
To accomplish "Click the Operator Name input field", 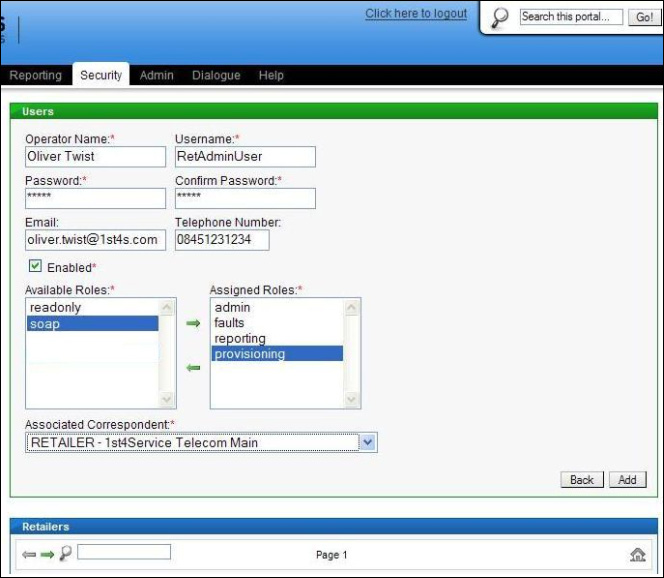I will coord(95,157).
